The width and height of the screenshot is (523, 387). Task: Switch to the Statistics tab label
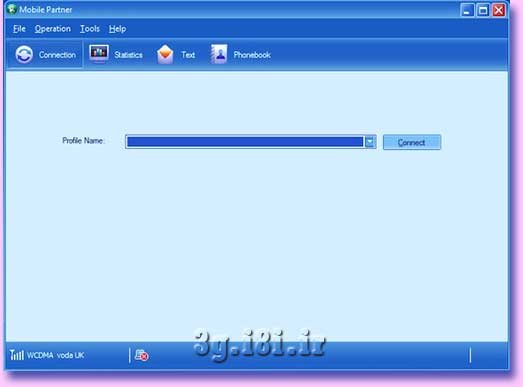pos(128,55)
